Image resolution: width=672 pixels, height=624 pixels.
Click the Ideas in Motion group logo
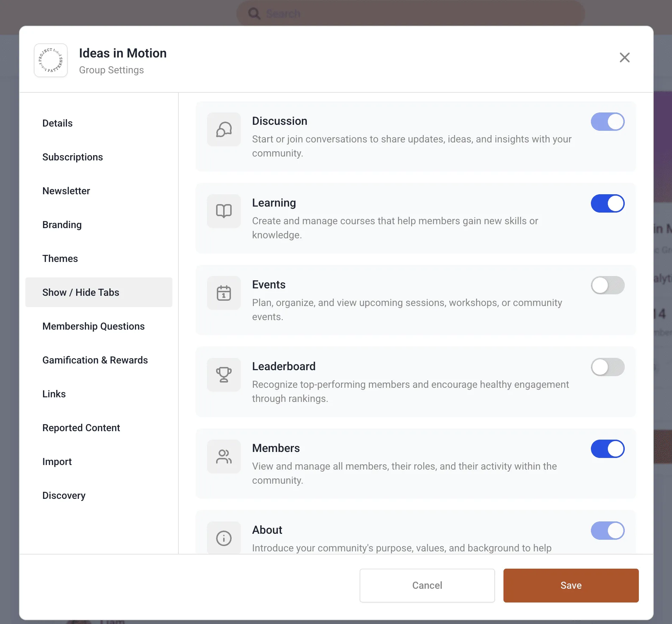50,60
